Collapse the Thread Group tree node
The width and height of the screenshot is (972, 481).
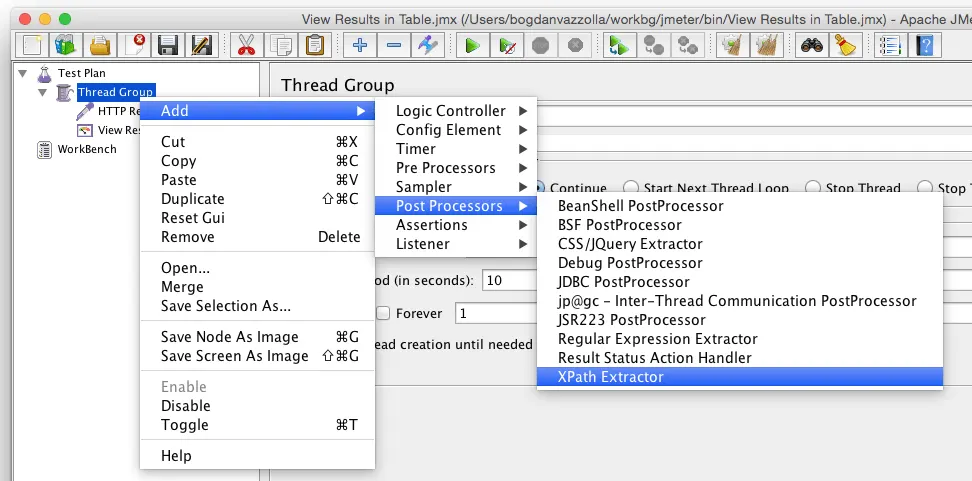click(x=43, y=92)
